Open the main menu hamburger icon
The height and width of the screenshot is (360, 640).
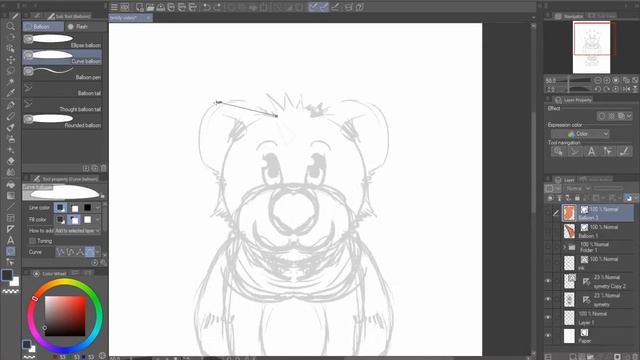114,7
